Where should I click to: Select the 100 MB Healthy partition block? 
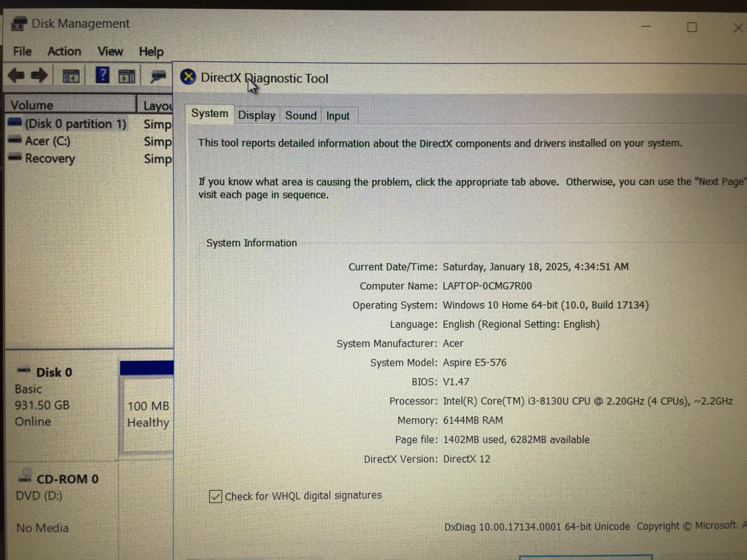pos(147,407)
